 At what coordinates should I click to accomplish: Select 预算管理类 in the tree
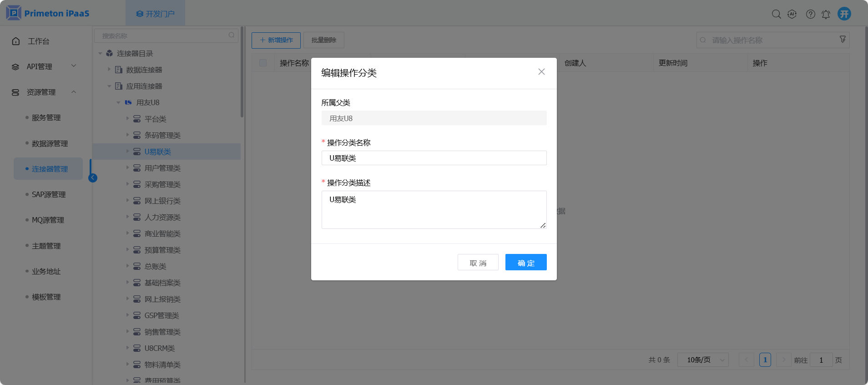[x=162, y=250]
